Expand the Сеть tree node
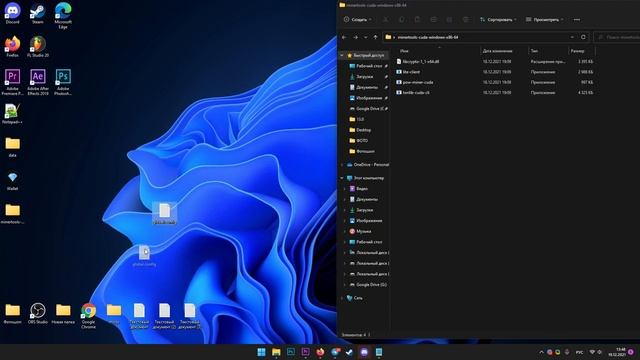Viewport: 640px width, 360px height. [342, 298]
